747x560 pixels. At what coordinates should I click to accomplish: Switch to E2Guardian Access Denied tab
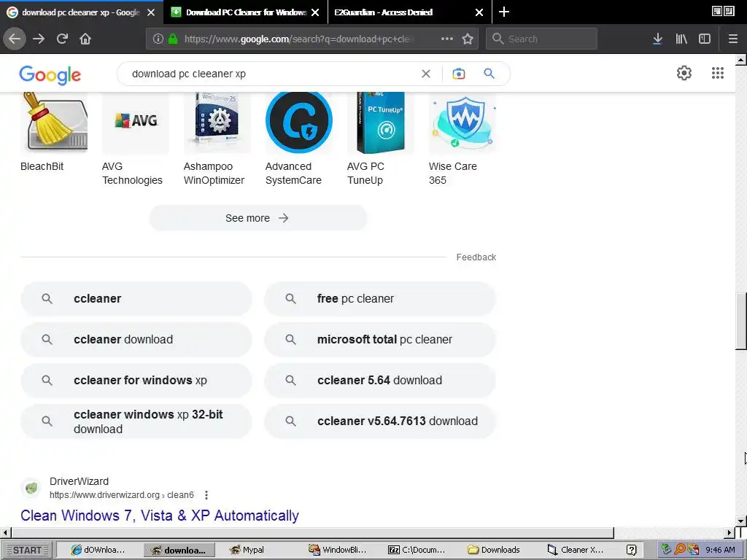[384, 12]
